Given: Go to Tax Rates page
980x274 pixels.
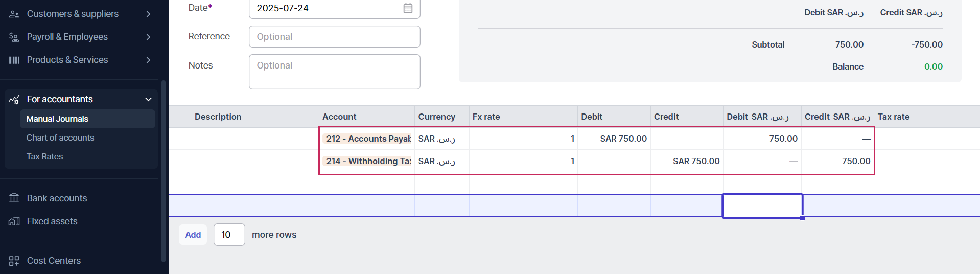Looking at the screenshot, I should point(45,156).
